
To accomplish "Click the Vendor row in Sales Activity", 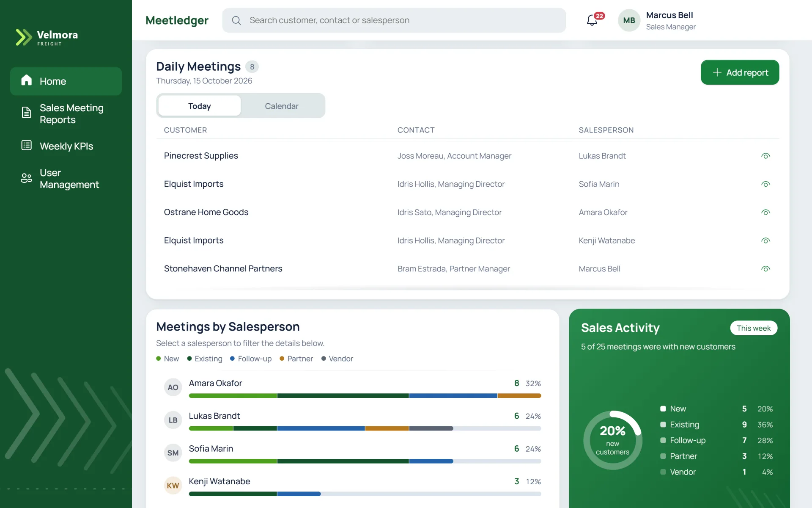I will [716, 472].
